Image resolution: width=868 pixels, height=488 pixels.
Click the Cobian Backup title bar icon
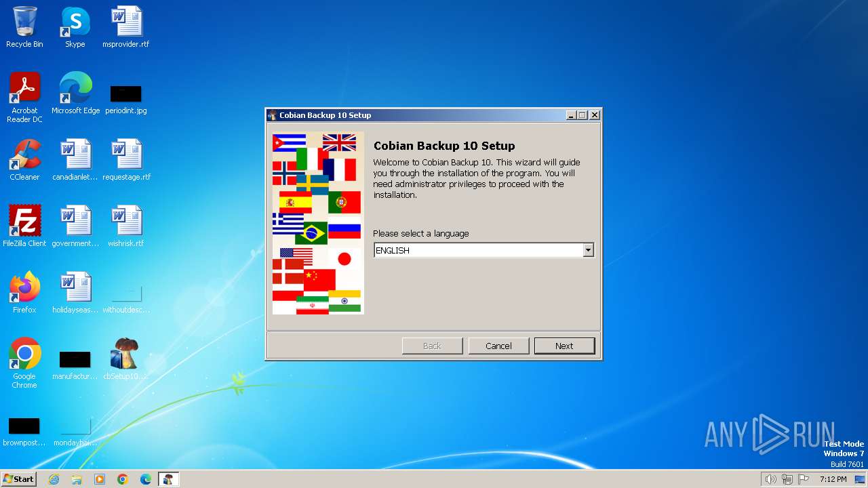[x=273, y=115]
